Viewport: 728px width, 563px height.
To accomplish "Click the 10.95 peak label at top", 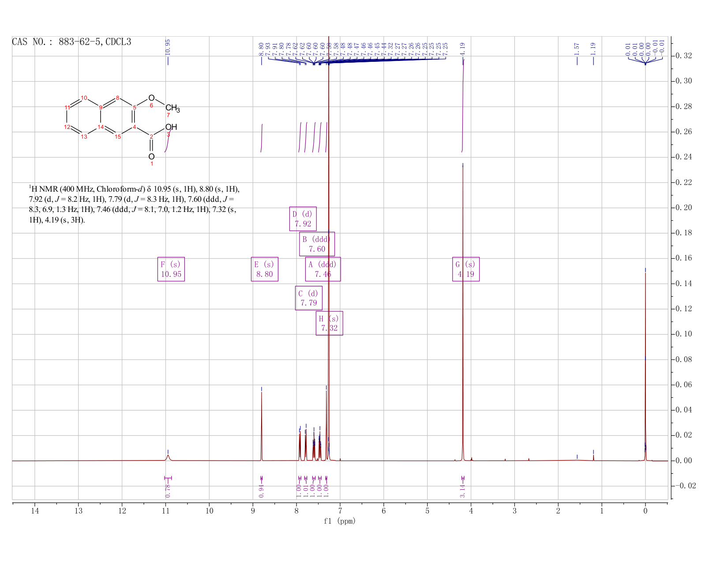I will point(168,47).
